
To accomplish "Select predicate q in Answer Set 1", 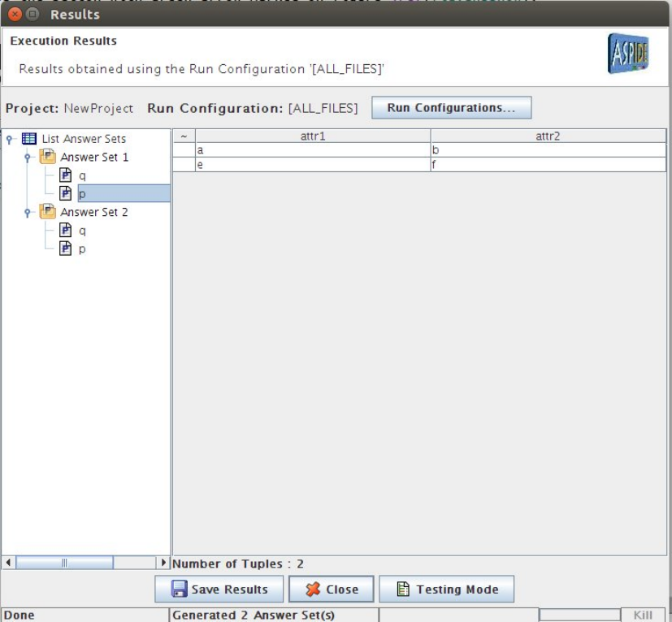I will [x=82, y=175].
